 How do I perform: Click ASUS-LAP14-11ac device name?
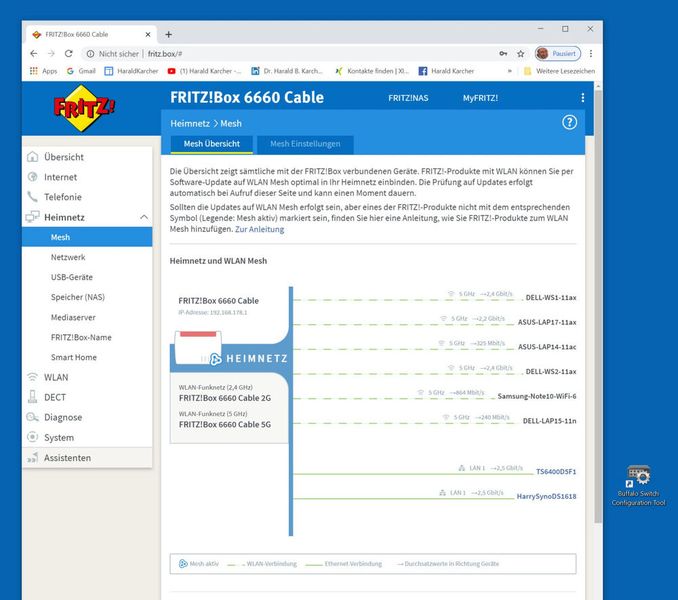[547, 347]
